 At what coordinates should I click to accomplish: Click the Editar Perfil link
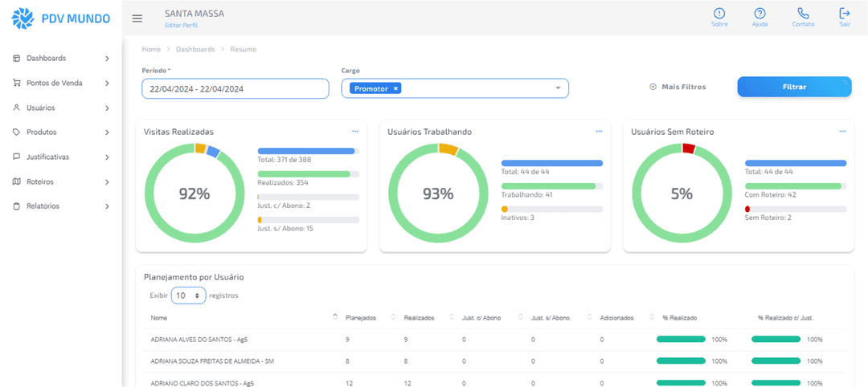[181, 26]
